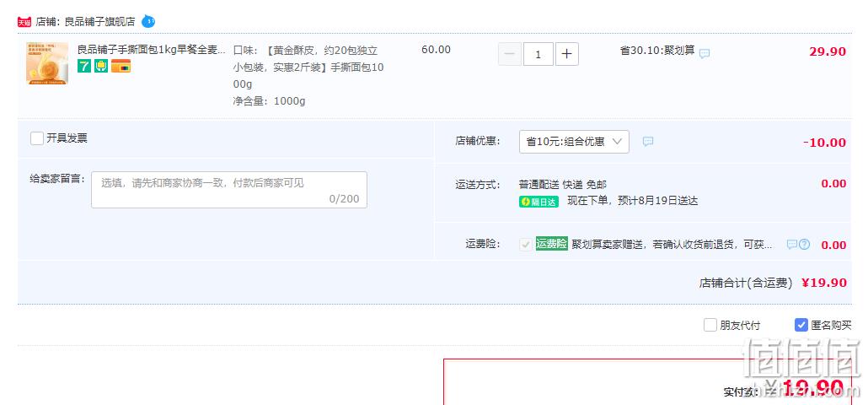Click the 省30.10:聚划算 discount text
The width and height of the screenshot is (868, 405).
click(657, 51)
